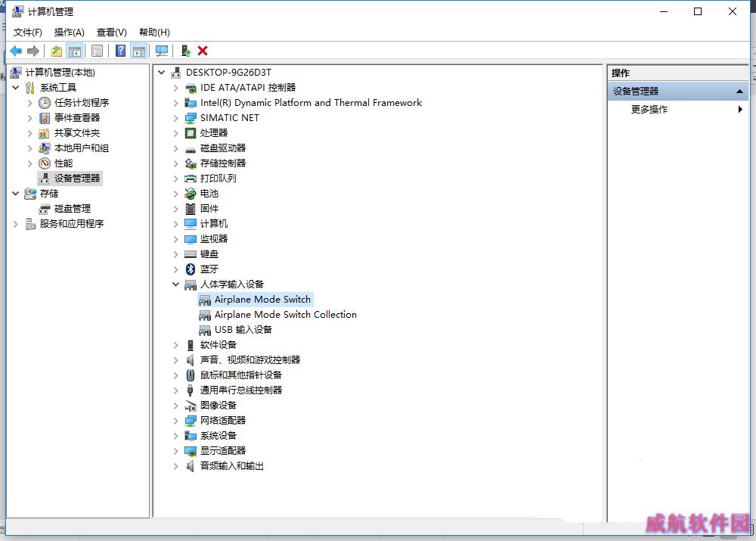Click the blue Back arrow in toolbar
756x541 pixels.
15,51
